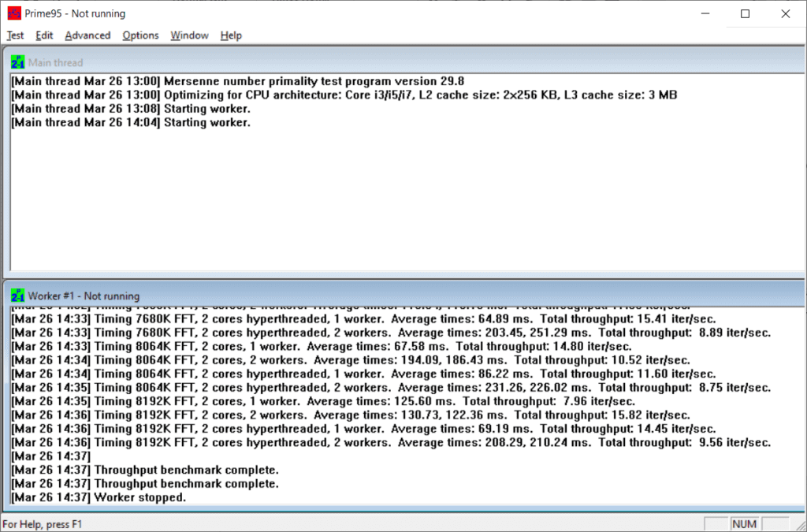Select the Worker #1 - Not running title bar

point(394,296)
